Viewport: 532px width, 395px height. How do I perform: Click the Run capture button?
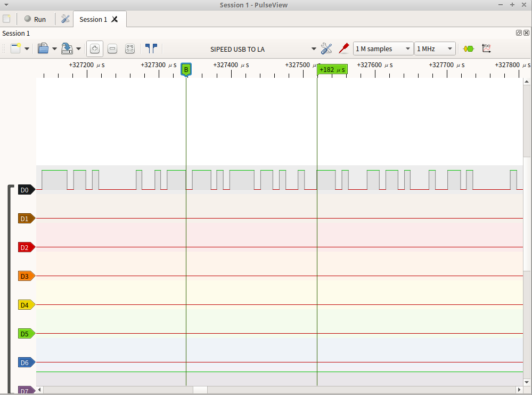(x=35, y=19)
